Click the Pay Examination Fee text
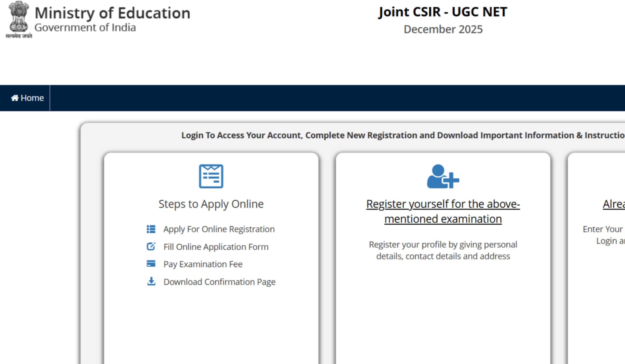This screenshot has height=364, width=625. pos(203,264)
